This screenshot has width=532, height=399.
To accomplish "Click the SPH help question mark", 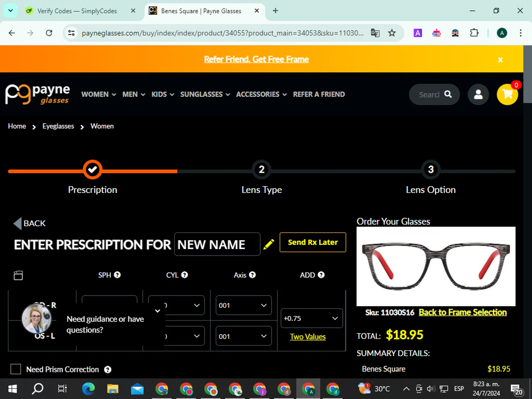I will tap(117, 275).
